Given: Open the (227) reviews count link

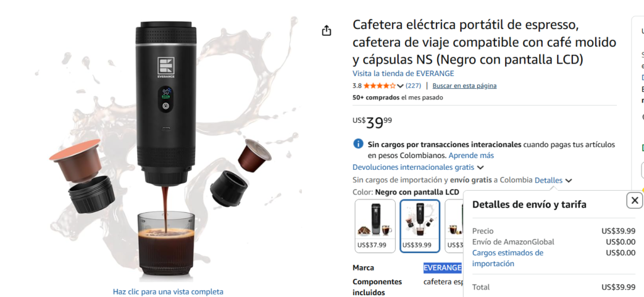Looking at the screenshot, I should [x=413, y=86].
